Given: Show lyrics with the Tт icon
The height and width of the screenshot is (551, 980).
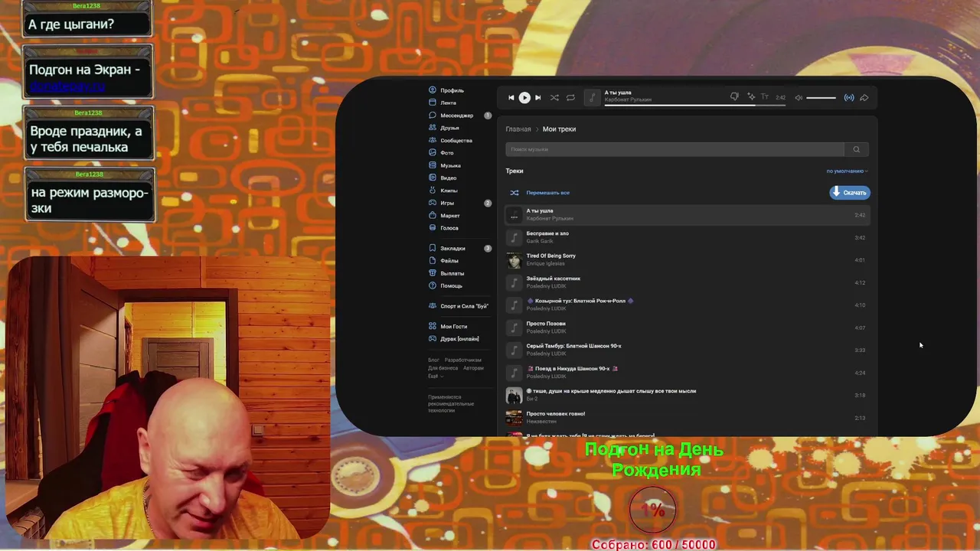Looking at the screenshot, I should pos(764,97).
